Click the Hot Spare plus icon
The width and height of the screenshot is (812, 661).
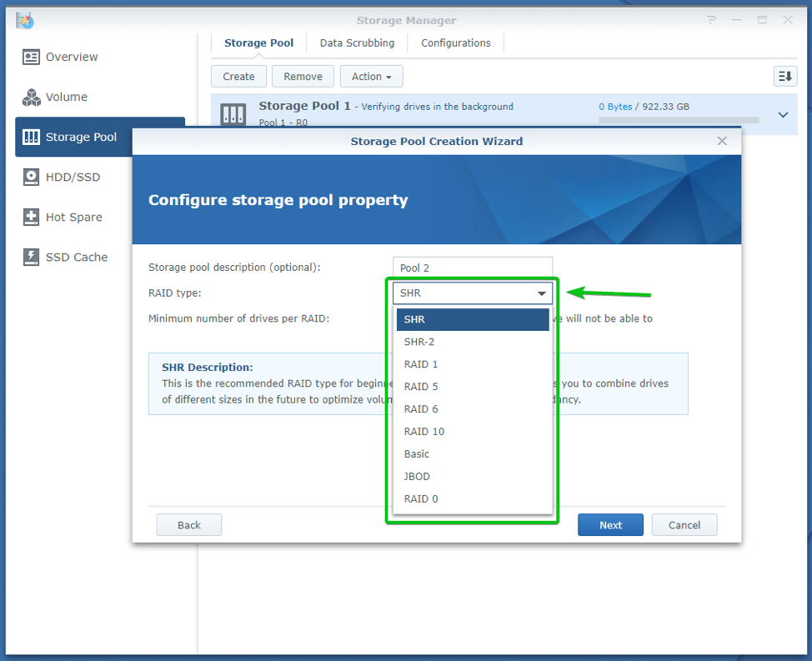tap(32, 218)
